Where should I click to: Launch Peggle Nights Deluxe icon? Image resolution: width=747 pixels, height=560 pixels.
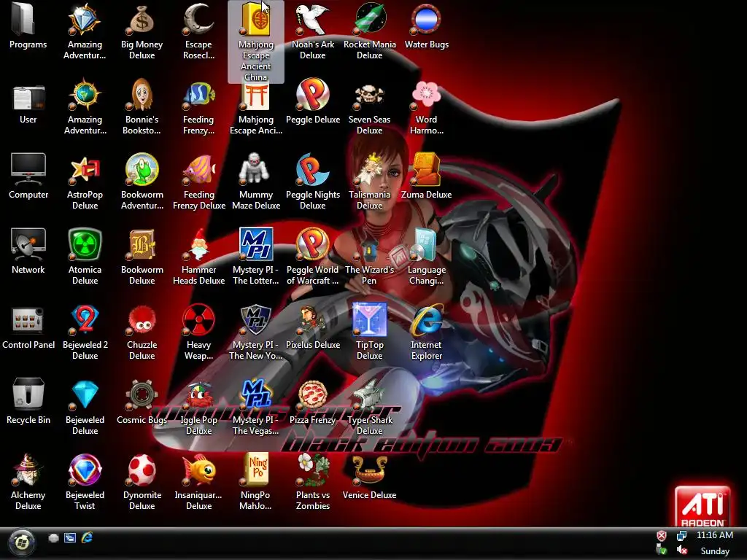click(x=312, y=170)
